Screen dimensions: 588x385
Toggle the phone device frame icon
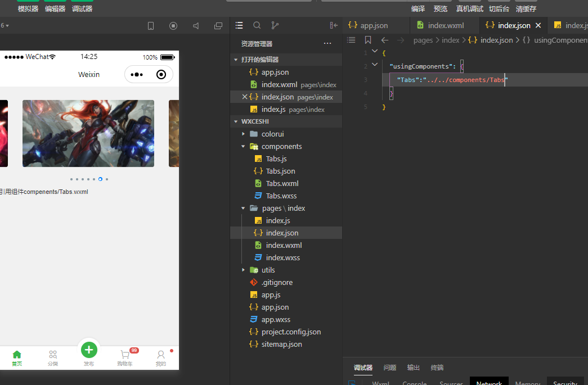coord(151,26)
